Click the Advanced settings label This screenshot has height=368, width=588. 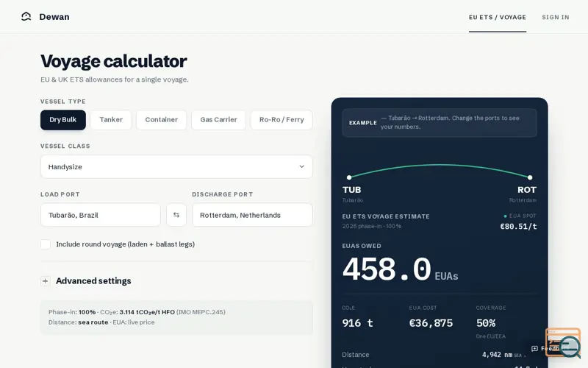click(x=93, y=281)
